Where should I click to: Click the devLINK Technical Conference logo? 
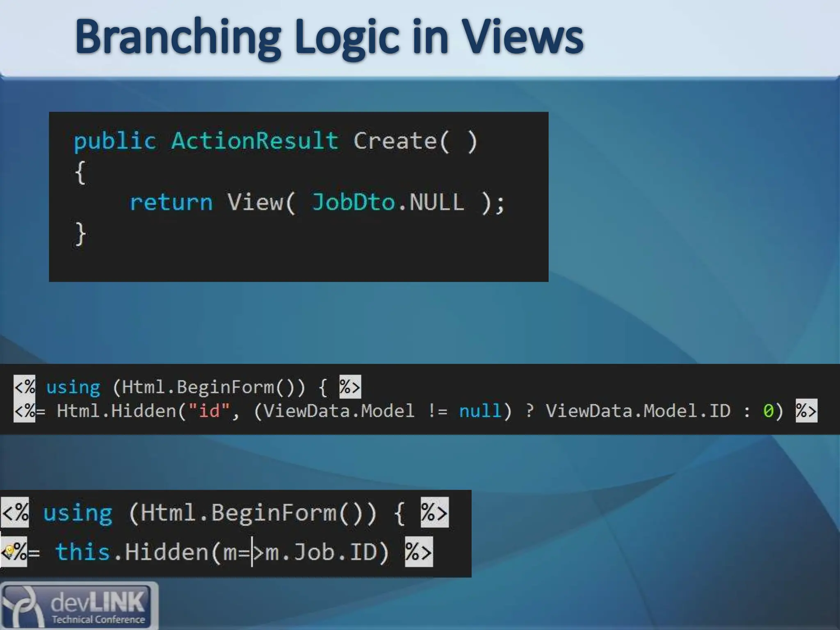coord(79,606)
